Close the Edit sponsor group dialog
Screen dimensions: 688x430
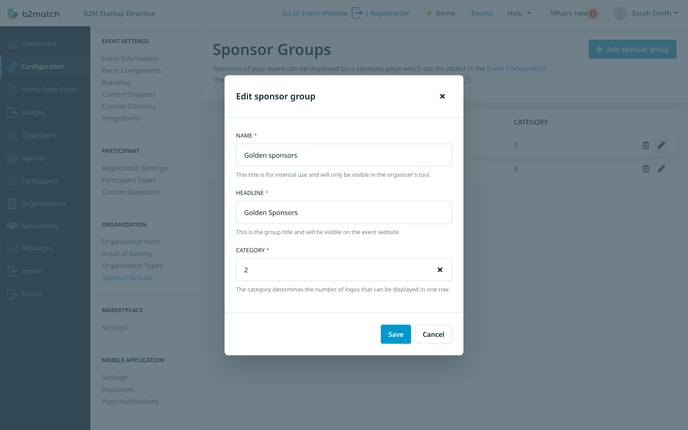pos(442,96)
